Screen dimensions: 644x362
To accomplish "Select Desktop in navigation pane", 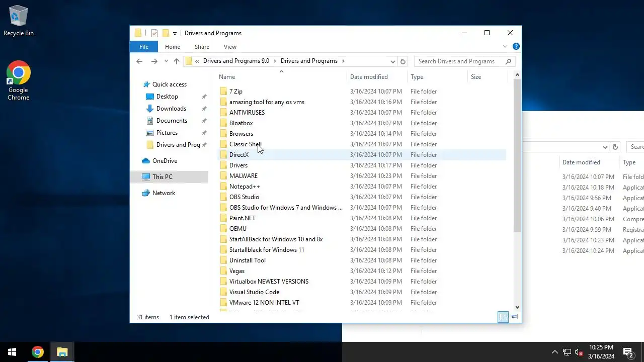I will [167, 97].
